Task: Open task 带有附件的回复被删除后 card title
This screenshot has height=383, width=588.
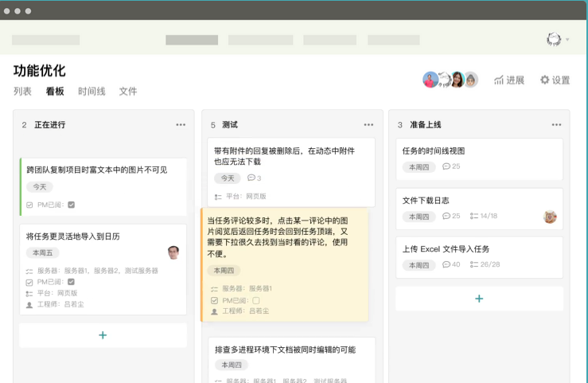Action: tap(284, 156)
